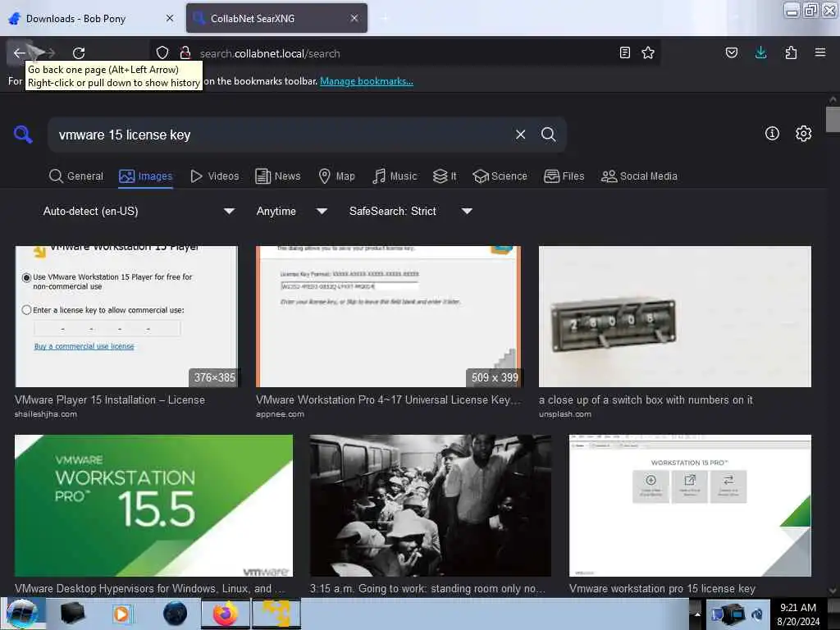Open the black-and-white train crowd thumbnail
This screenshot has width=840, height=630.
[x=430, y=505]
